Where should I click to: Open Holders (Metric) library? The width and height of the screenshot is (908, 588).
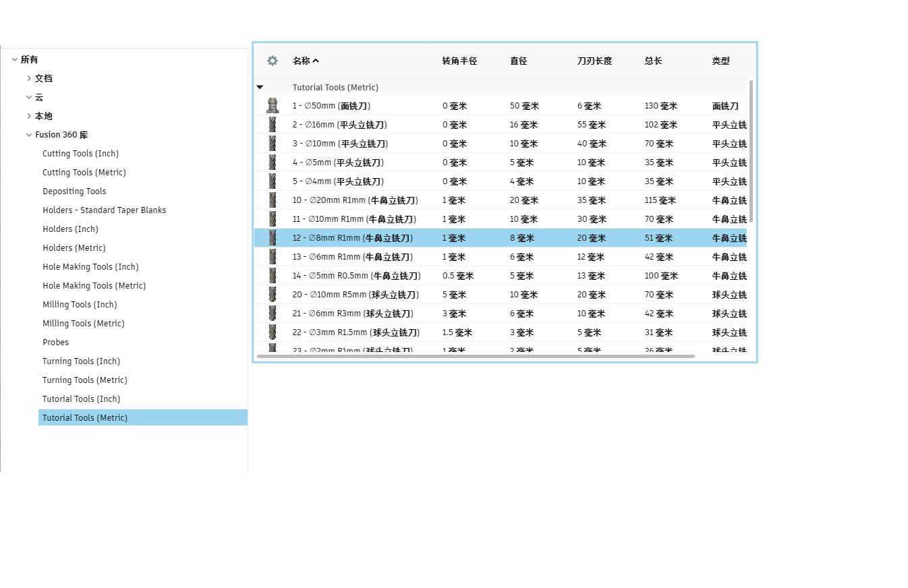click(74, 248)
